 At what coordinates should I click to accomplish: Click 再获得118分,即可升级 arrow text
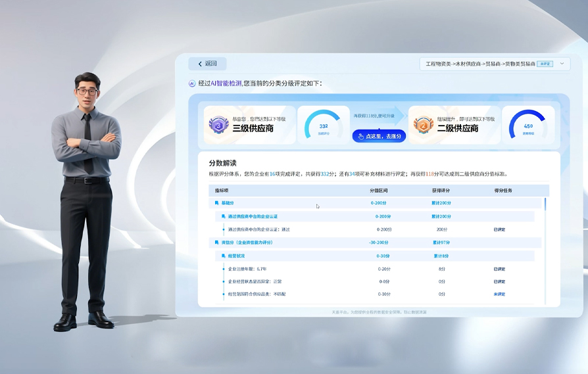(x=374, y=116)
